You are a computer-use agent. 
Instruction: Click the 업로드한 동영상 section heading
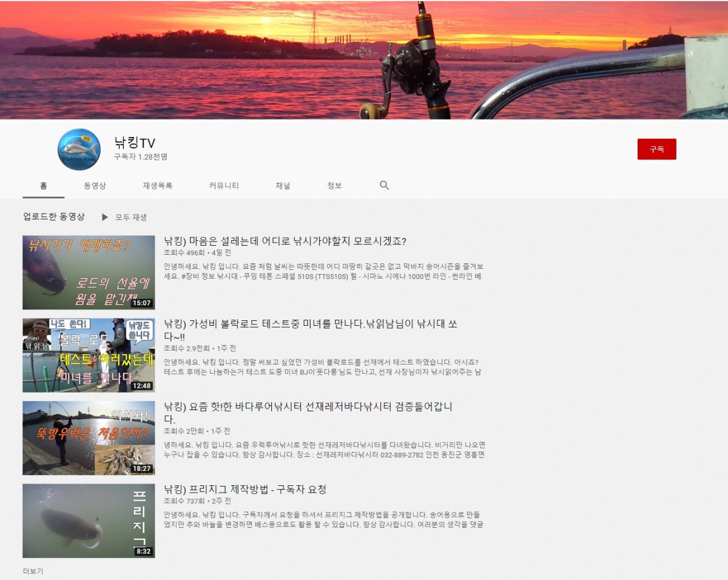pos(54,217)
